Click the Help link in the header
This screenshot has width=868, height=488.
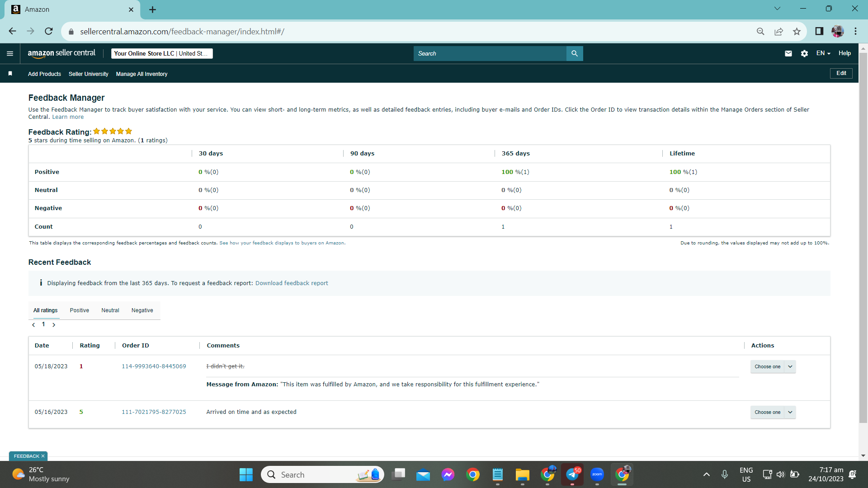[844, 53]
